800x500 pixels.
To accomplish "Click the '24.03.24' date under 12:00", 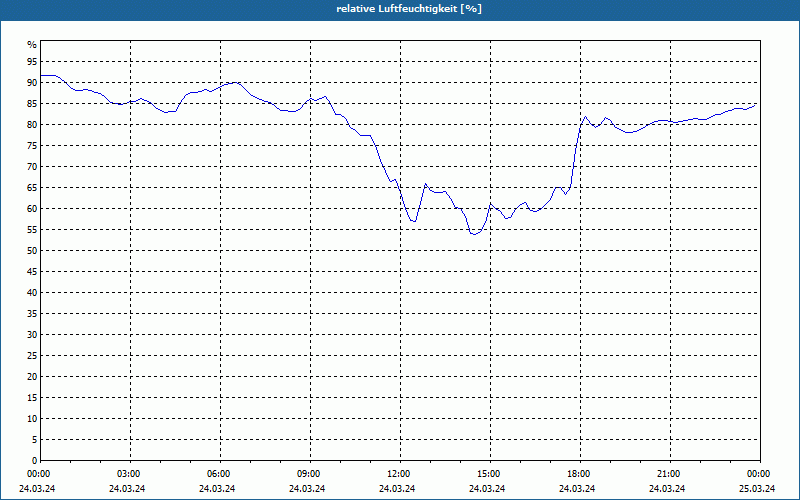I will pos(397,489).
